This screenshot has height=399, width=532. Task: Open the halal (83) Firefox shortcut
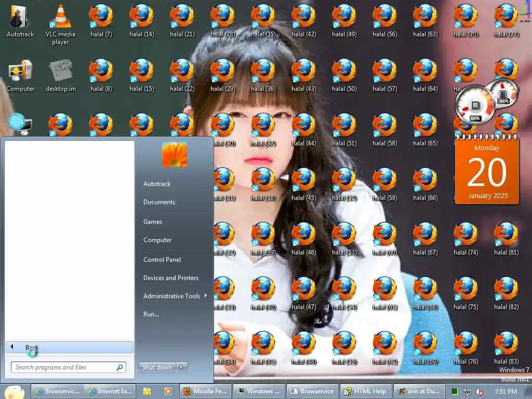(x=506, y=349)
